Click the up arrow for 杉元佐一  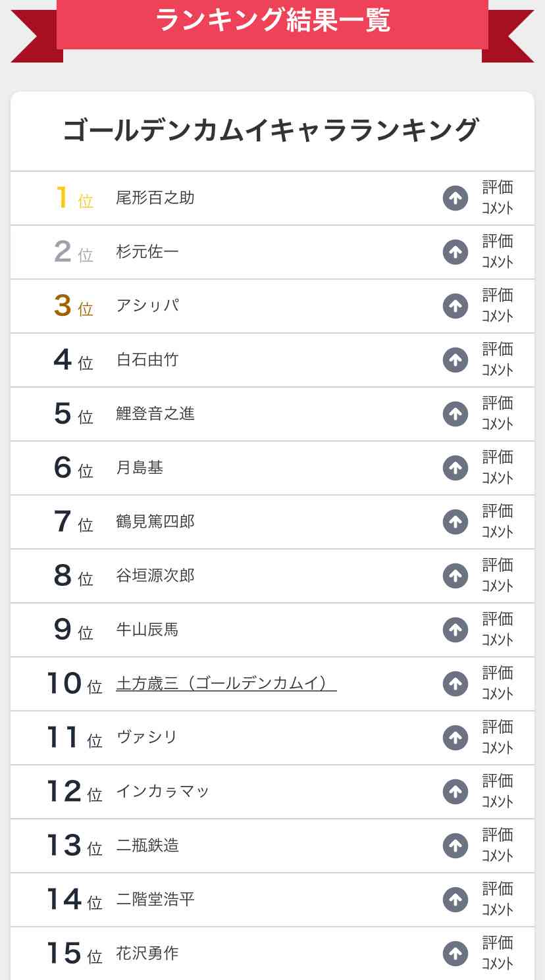(x=455, y=252)
